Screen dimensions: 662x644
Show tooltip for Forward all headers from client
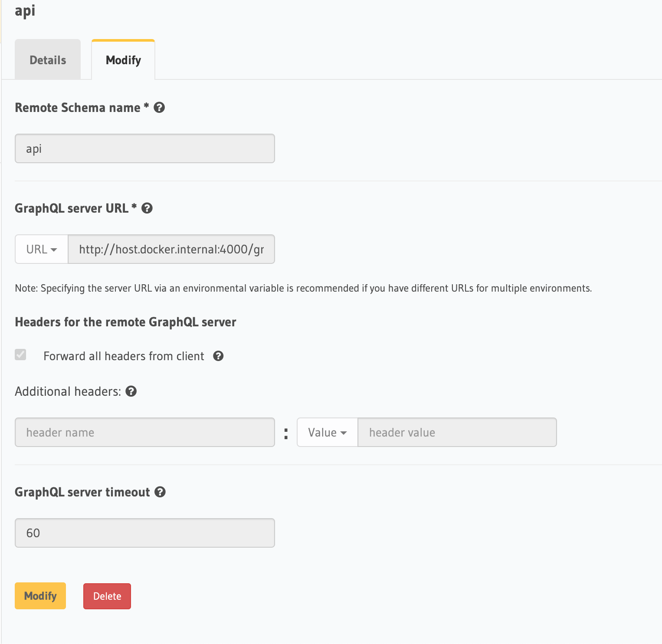(218, 356)
